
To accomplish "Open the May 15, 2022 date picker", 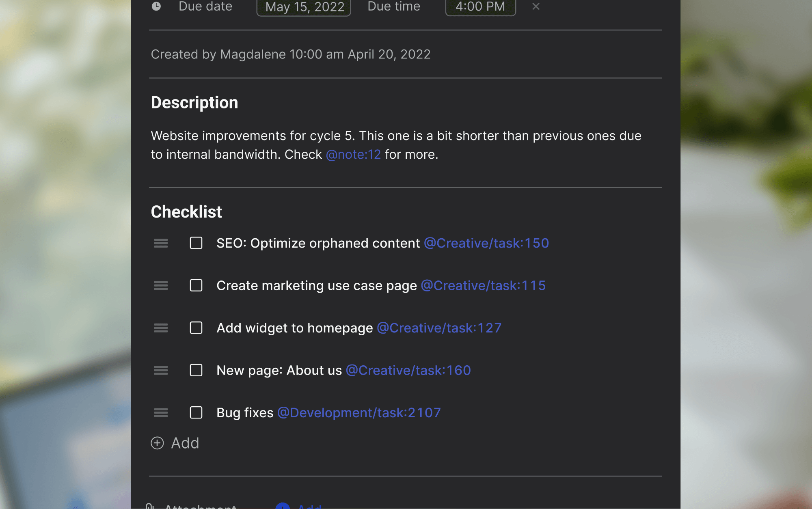I will click(x=304, y=7).
